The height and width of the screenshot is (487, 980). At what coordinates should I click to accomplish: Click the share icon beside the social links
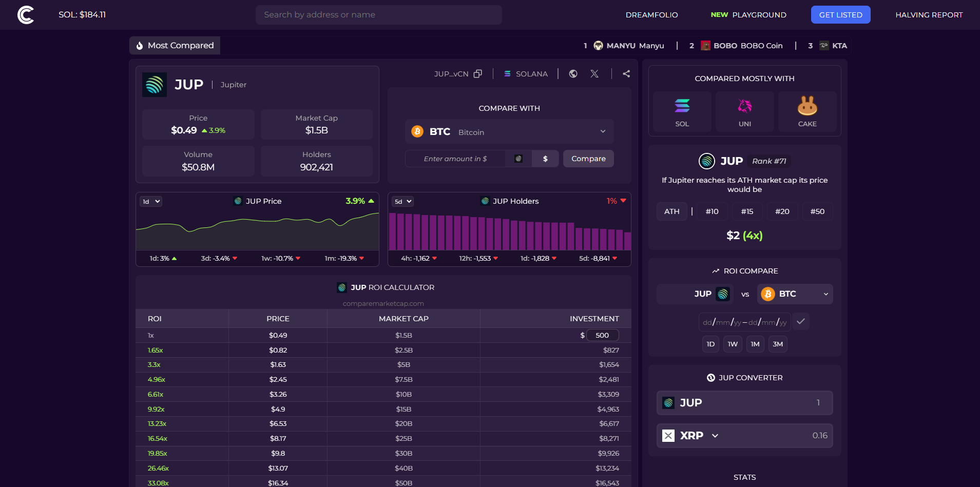(626, 73)
